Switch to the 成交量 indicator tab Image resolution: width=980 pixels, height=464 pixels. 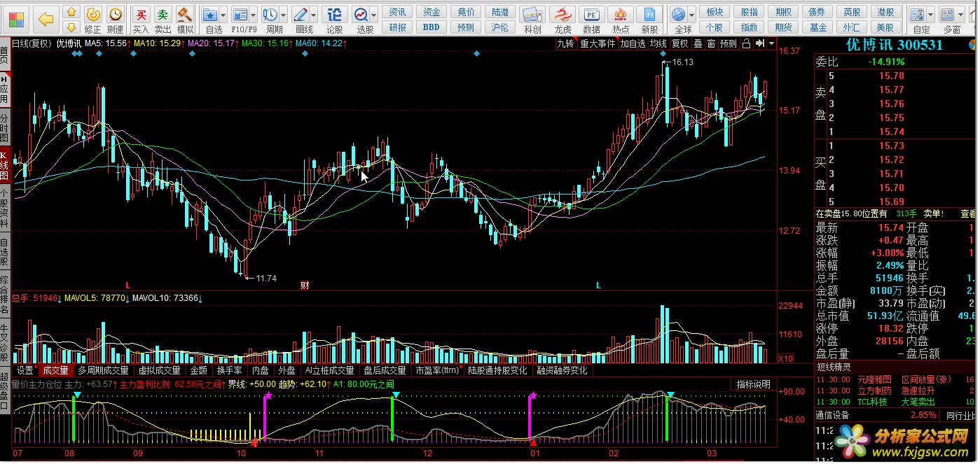pos(55,370)
